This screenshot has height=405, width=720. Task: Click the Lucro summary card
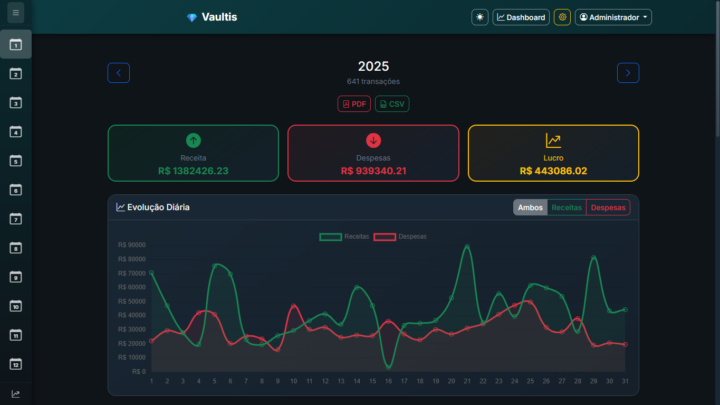click(x=553, y=153)
